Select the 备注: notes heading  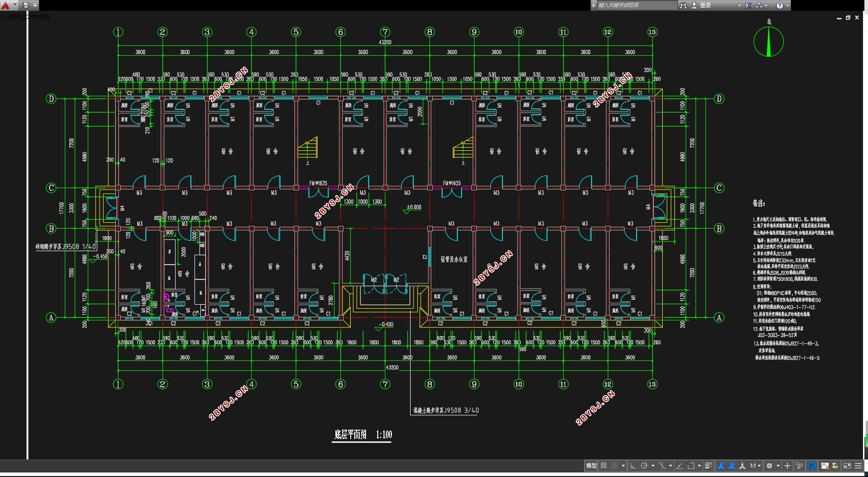(759, 203)
